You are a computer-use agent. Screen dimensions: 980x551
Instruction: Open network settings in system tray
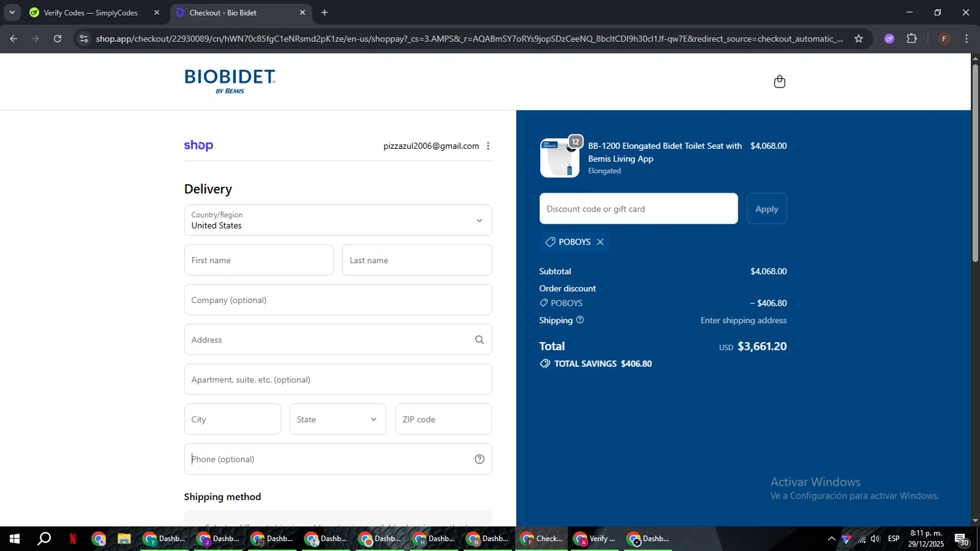[x=862, y=539]
